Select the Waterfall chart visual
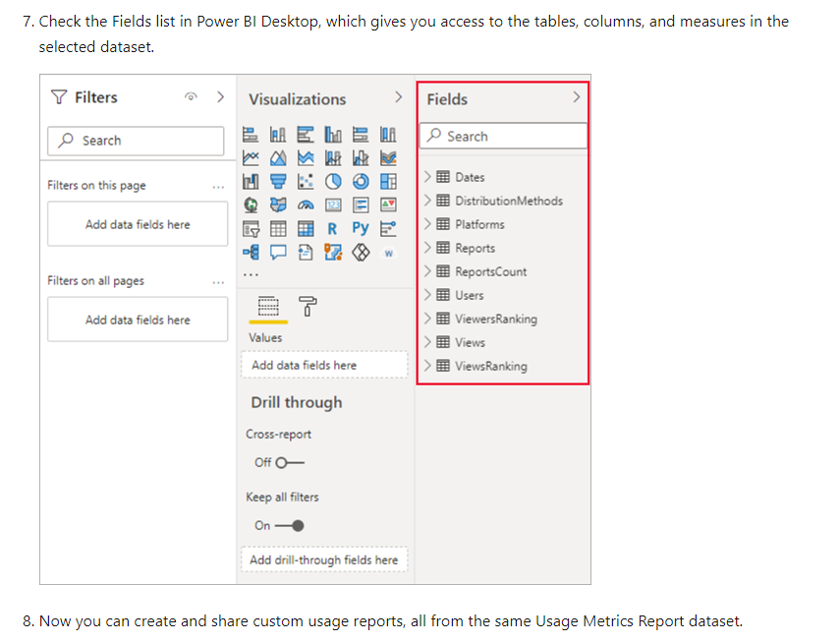This screenshot has width=840, height=643. point(251,181)
